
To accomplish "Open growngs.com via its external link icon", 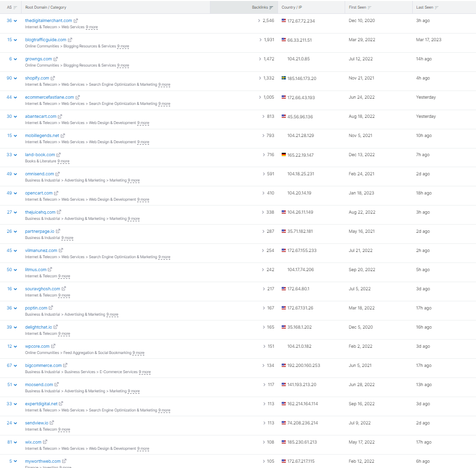I will 56,59.
